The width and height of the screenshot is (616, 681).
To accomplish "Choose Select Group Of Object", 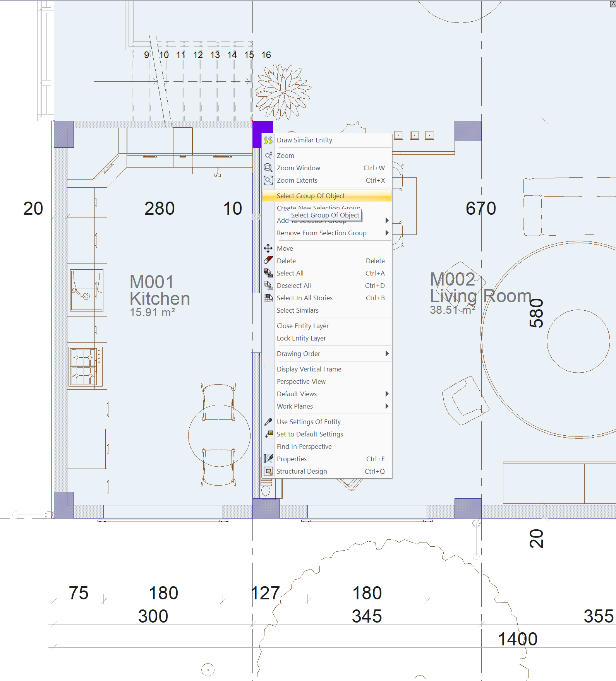I will tap(327, 196).
